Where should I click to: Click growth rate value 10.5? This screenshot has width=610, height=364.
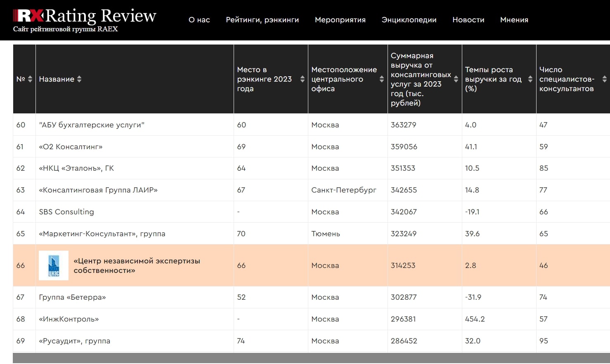pos(472,168)
